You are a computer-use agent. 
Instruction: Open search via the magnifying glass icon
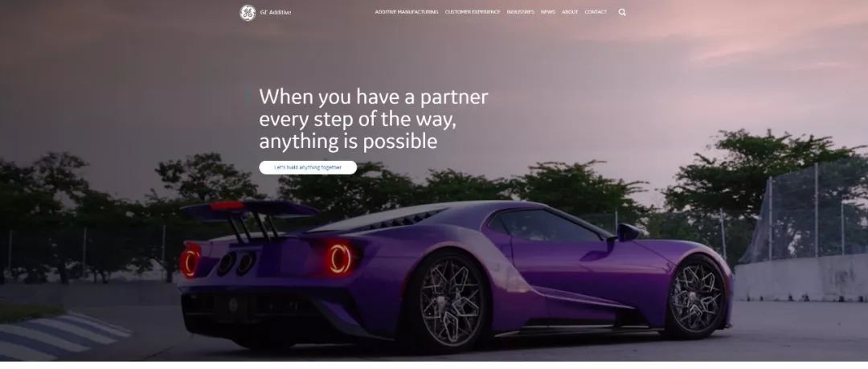622,12
